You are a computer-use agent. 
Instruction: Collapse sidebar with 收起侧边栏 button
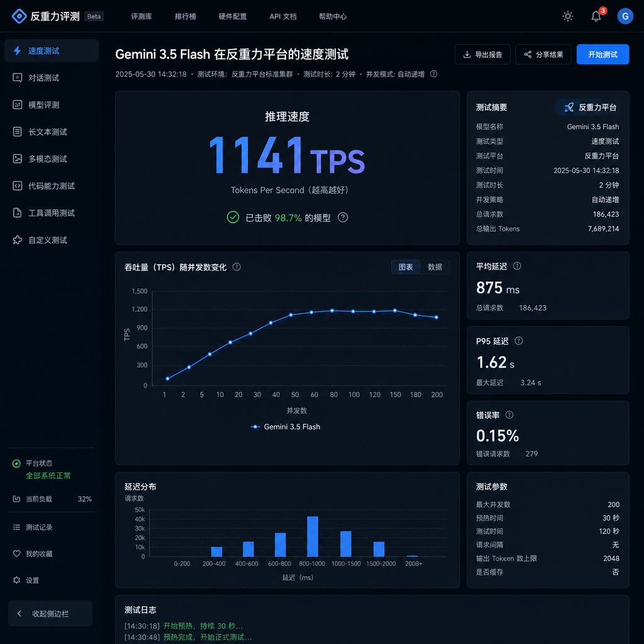(x=50, y=614)
